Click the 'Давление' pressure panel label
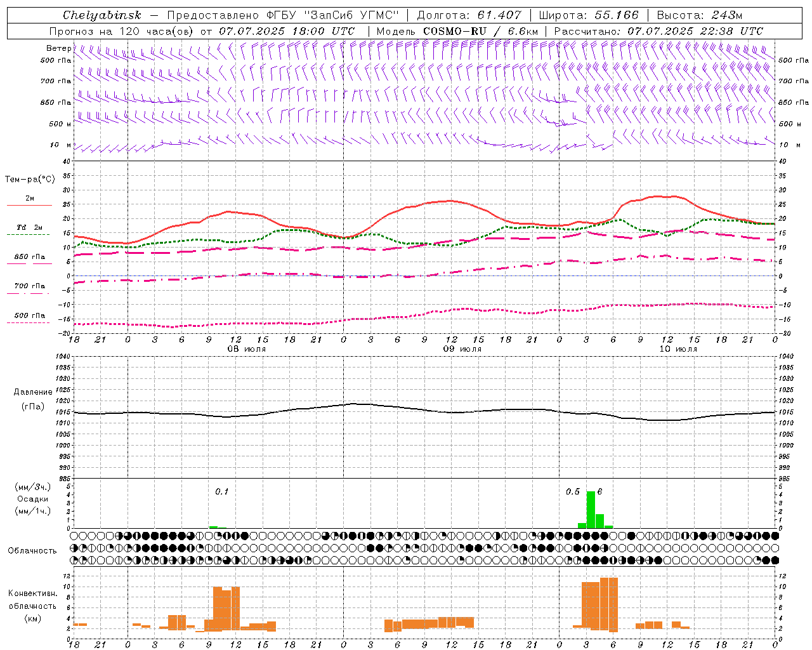The image size is (812, 650). (x=32, y=392)
